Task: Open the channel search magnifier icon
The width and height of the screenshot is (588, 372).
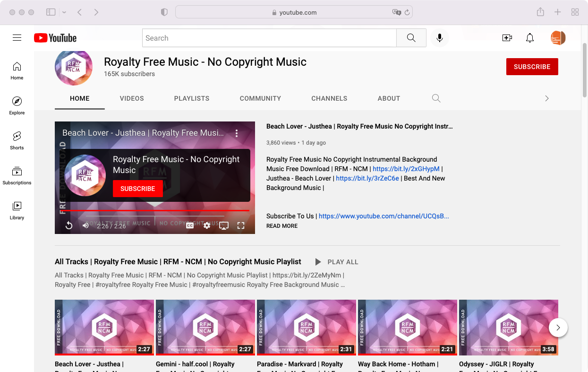Action: (435, 98)
